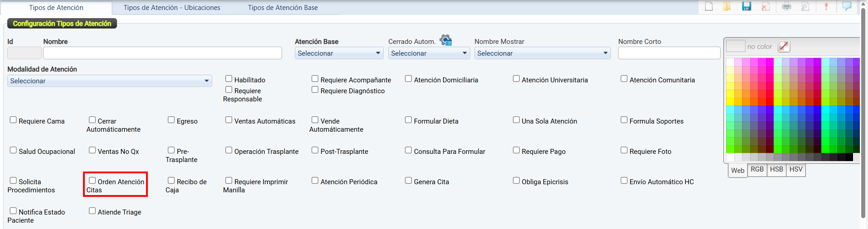Enable the Habilitado checkbox
The height and width of the screenshot is (229, 868).
(x=229, y=79)
